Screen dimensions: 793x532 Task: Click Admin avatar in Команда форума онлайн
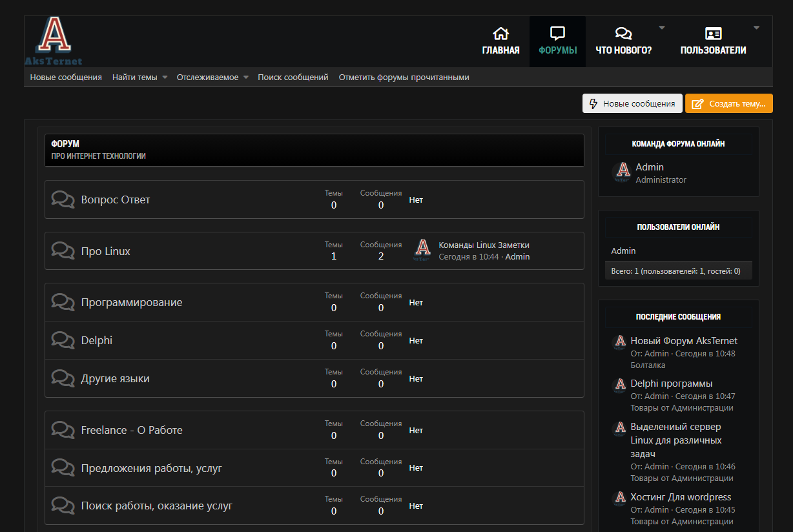[x=622, y=171]
